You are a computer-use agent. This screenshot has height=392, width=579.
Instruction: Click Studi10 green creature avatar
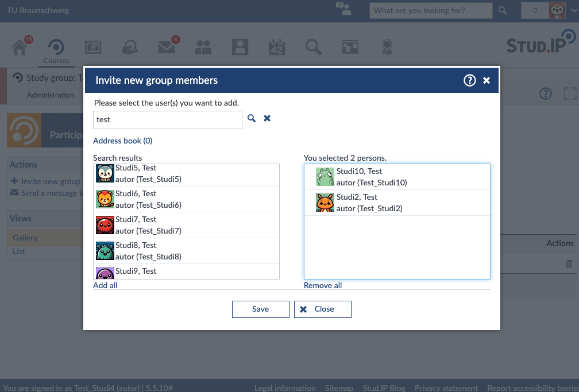coord(325,177)
